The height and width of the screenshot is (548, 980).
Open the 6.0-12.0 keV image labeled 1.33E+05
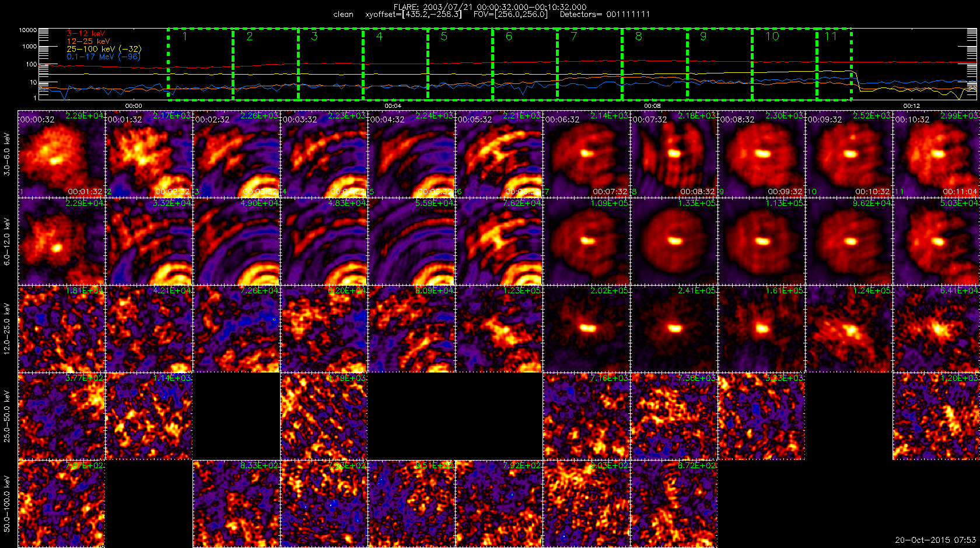click(x=674, y=241)
